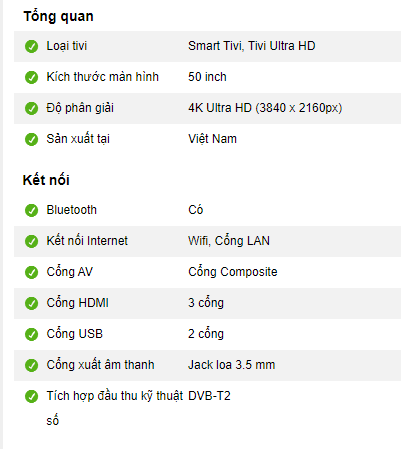Click the green check icon beside Loại tivi
Image resolution: width=401 pixels, height=449 pixels.
[31, 46]
